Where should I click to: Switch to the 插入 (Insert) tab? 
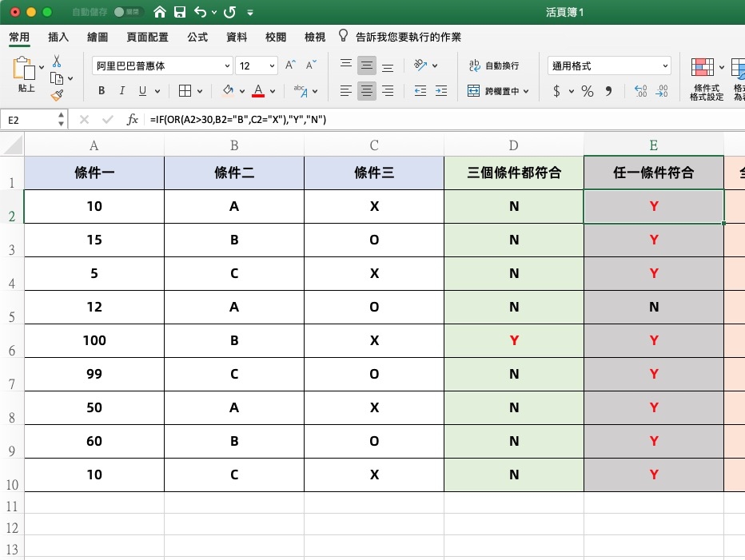[x=58, y=37]
